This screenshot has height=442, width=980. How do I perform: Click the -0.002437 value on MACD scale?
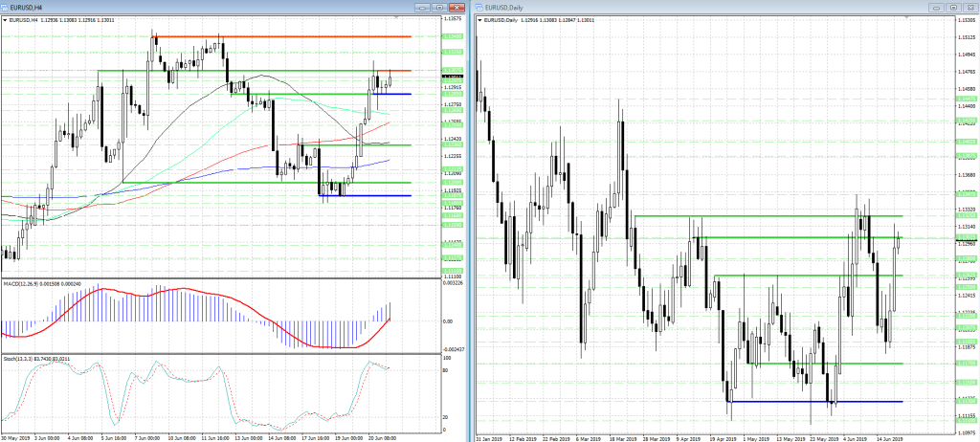click(x=455, y=349)
